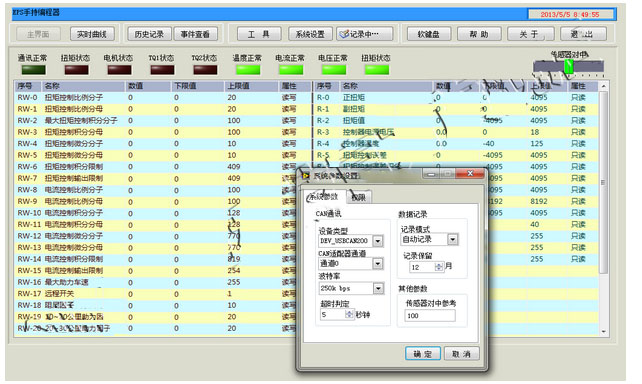Select row R-2 扭矩值

456,120
